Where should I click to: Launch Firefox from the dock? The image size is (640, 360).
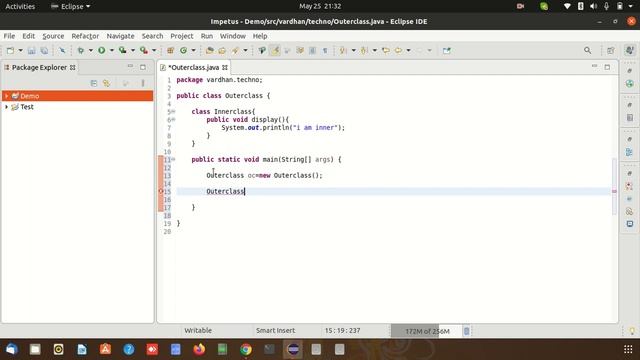click(199, 349)
